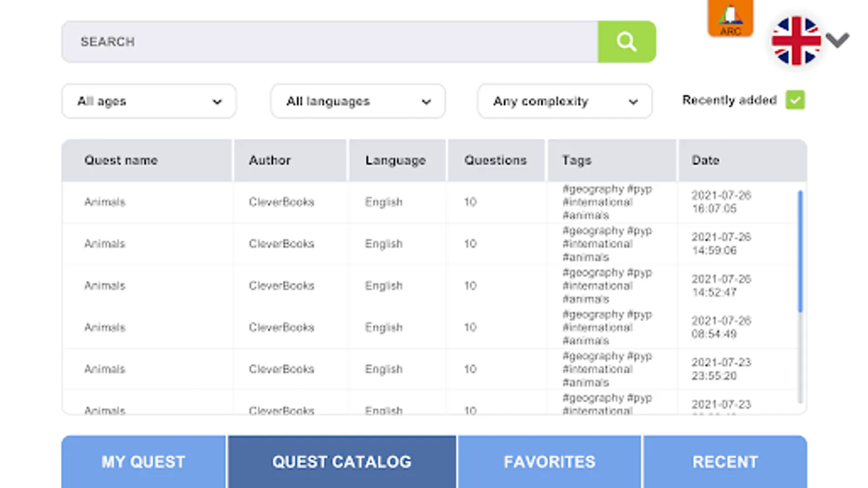This screenshot has width=868, height=488.
Task: Switch to the MY QUEST tab
Action: [144, 461]
